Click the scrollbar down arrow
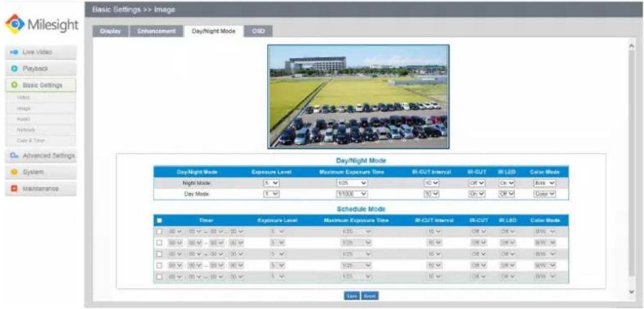This screenshot has width=644, height=309. tap(632, 292)
